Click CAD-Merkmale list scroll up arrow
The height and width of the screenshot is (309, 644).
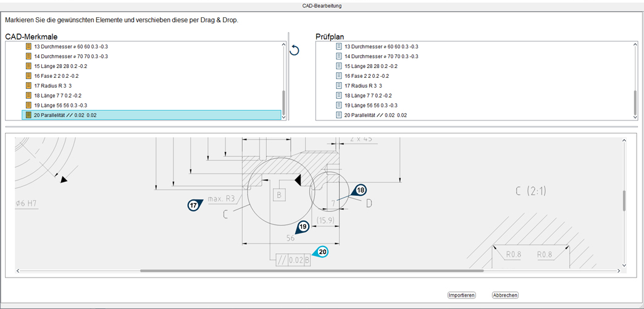(x=283, y=44)
